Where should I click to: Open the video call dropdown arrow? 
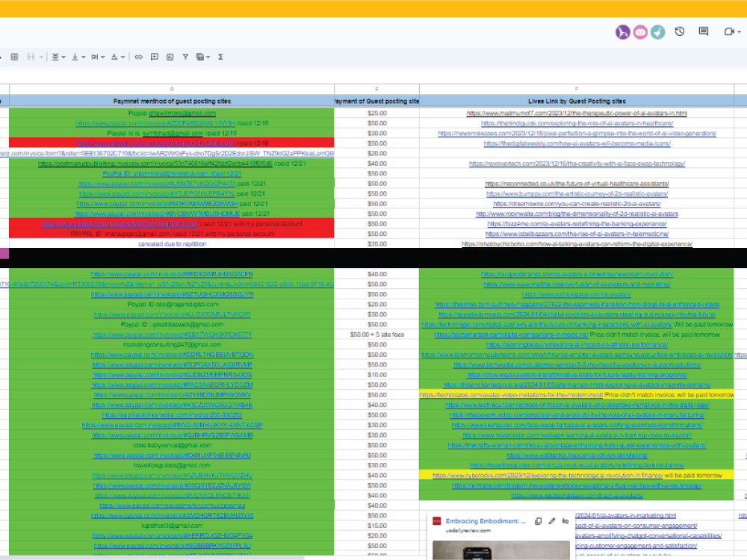[740, 32]
